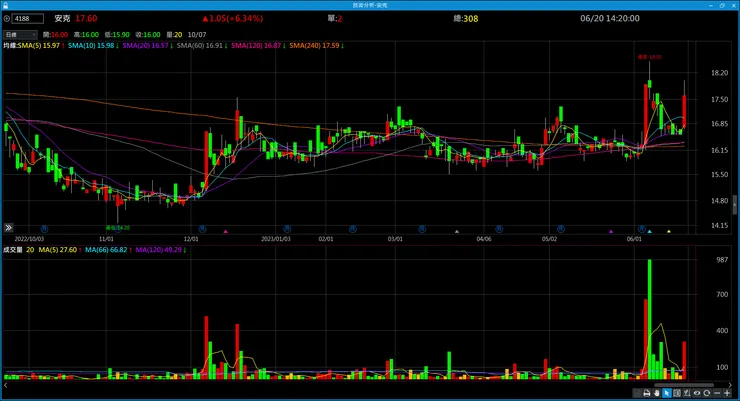Click the right-edge vertical scroll handle
Viewport: 740px width, 401px height.
coord(734,205)
